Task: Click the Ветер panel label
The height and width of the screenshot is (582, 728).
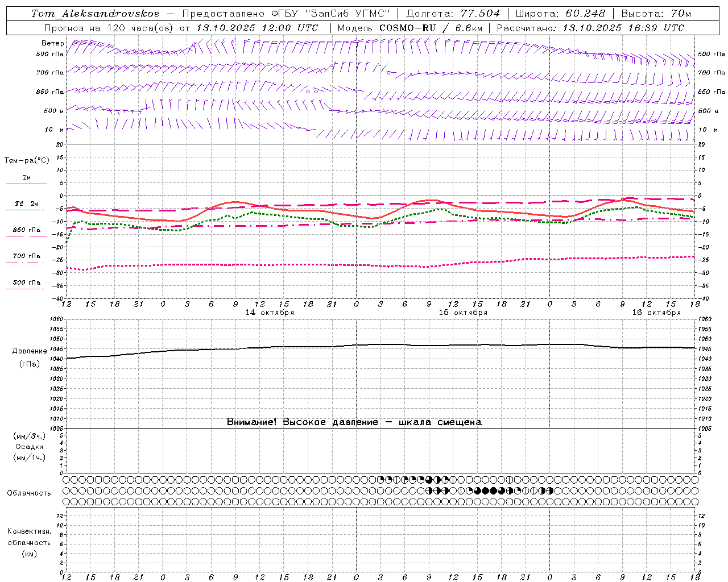Action: [x=53, y=43]
